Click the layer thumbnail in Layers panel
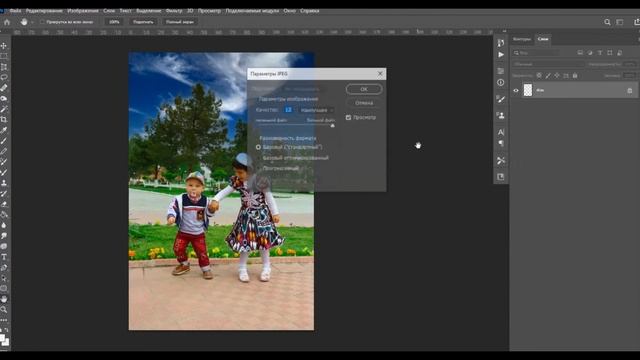Screen dimensions: 640x360 point(528,90)
